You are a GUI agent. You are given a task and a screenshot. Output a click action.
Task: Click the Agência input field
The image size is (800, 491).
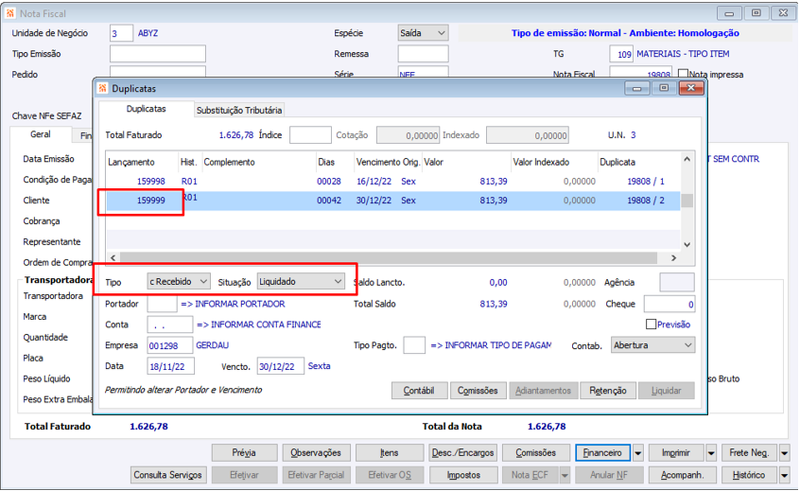coord(677,282)
